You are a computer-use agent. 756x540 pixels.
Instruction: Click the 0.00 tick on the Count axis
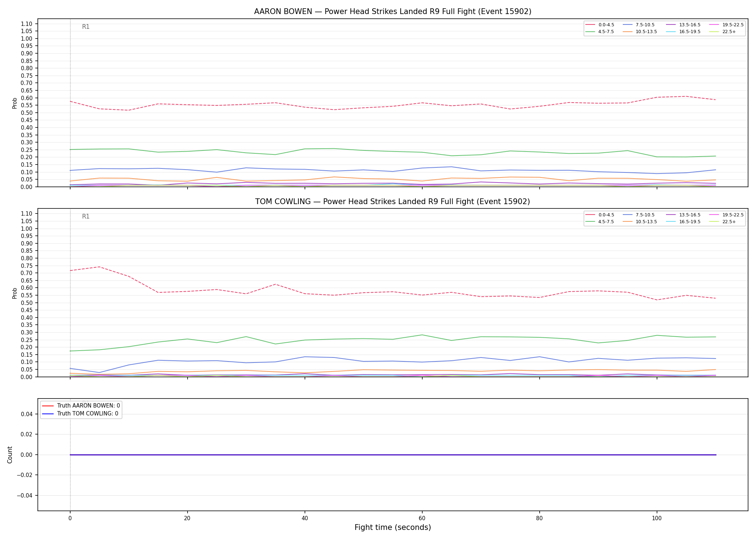click(27, 455)
